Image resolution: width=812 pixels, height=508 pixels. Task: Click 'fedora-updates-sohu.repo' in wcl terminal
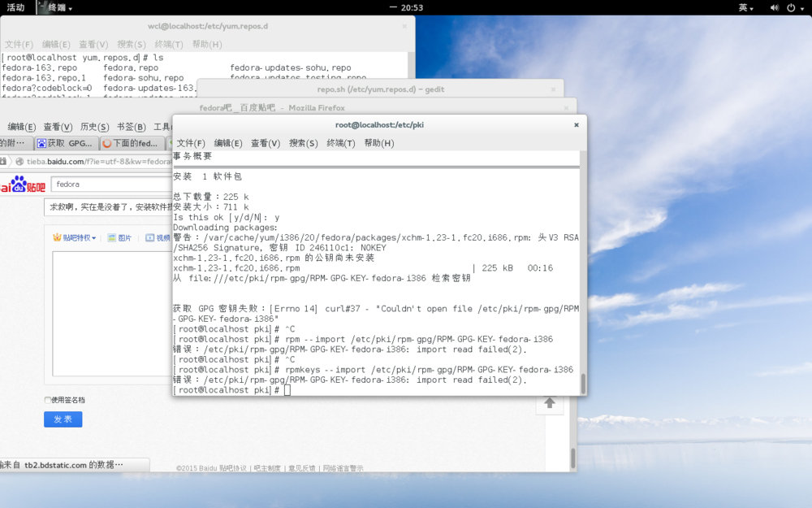tap(291, 67)
